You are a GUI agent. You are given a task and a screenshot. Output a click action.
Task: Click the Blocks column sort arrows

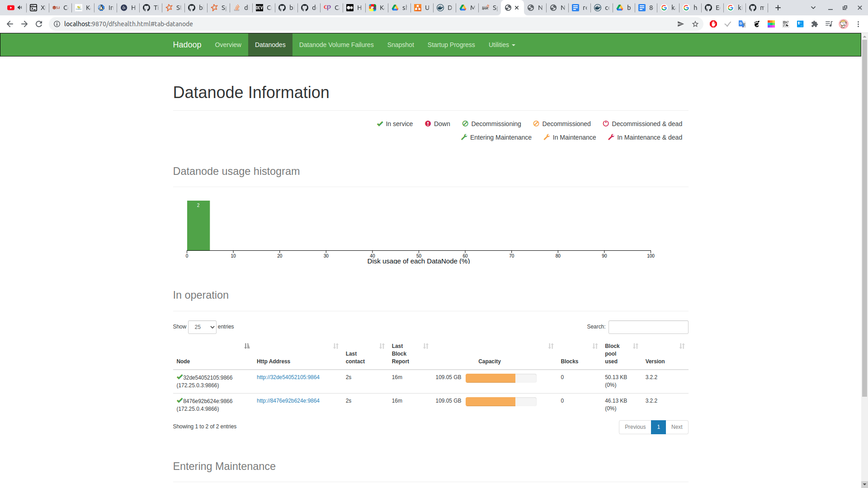click(595, 346)
